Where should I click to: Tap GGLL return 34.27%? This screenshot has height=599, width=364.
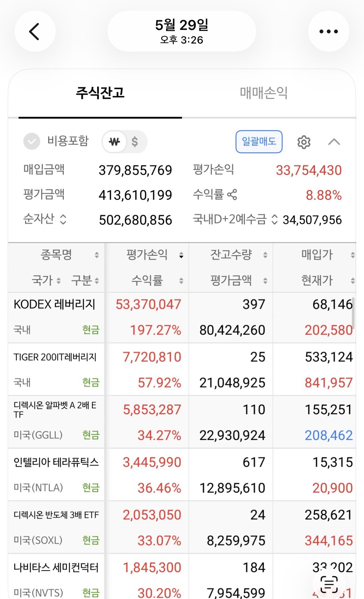click(159, 436)
